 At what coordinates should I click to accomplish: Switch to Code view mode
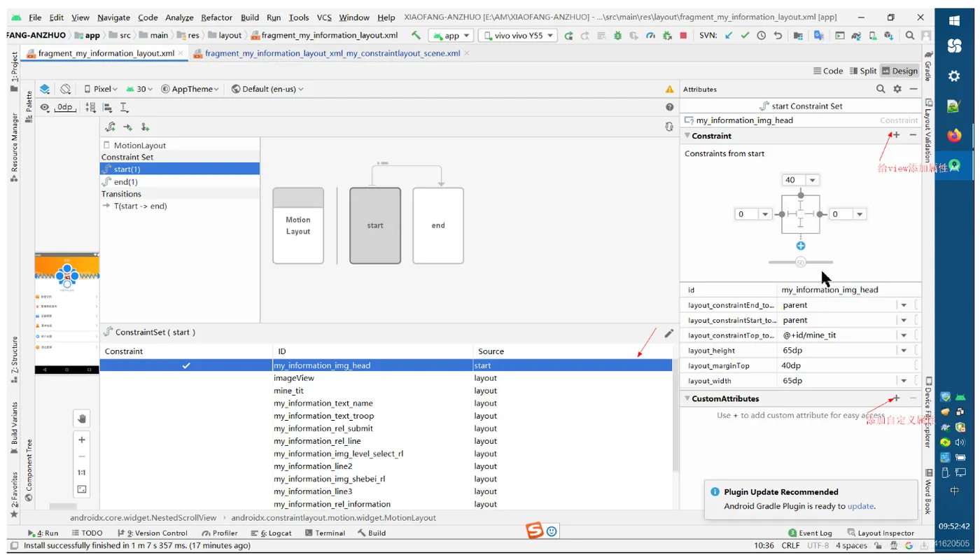(x=828, y=71)
